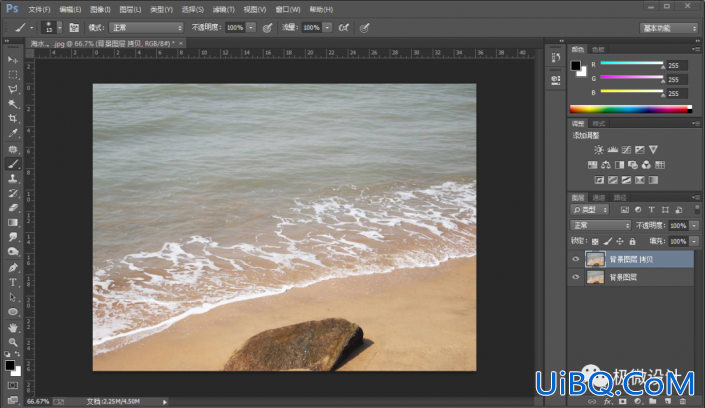
Task: Add a Brightness/Contrast adjustment
Action: click(598, 150)
